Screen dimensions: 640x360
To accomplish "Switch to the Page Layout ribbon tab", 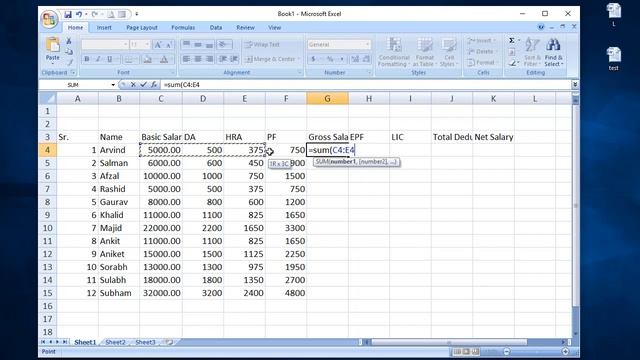I will coord(142,27).
